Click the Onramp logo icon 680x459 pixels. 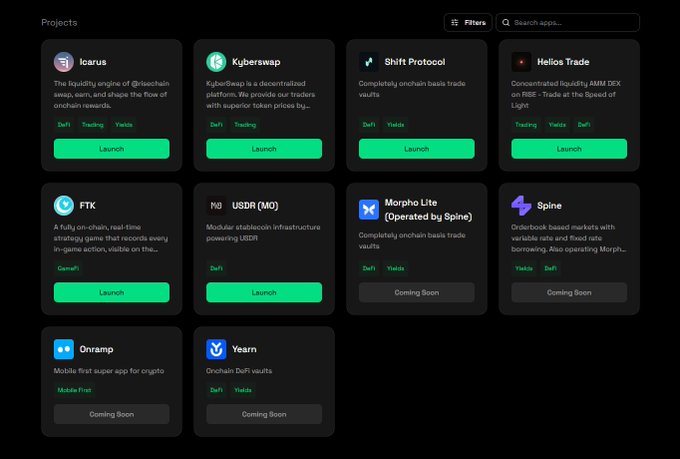[64, 349]
